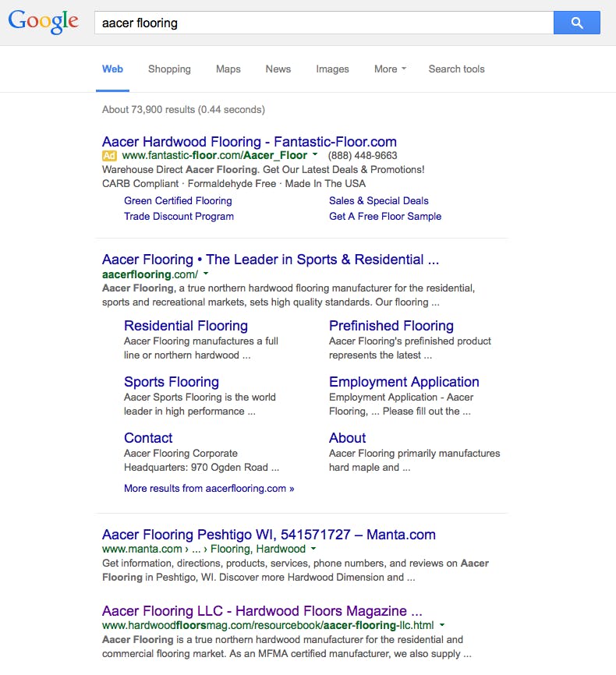Click the phone number (888) 448-9663
The width and height of the screenshot is (616, 675).
(x=363, y=155)
